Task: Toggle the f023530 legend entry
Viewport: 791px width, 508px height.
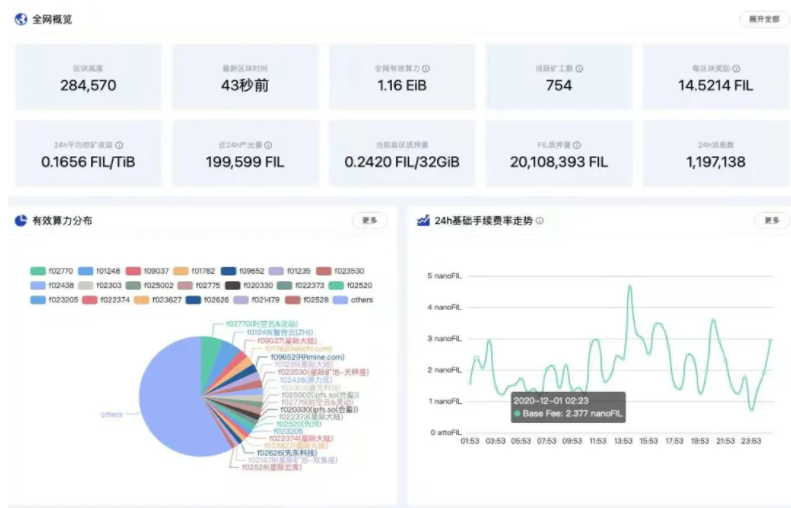Action: (340, 271)
